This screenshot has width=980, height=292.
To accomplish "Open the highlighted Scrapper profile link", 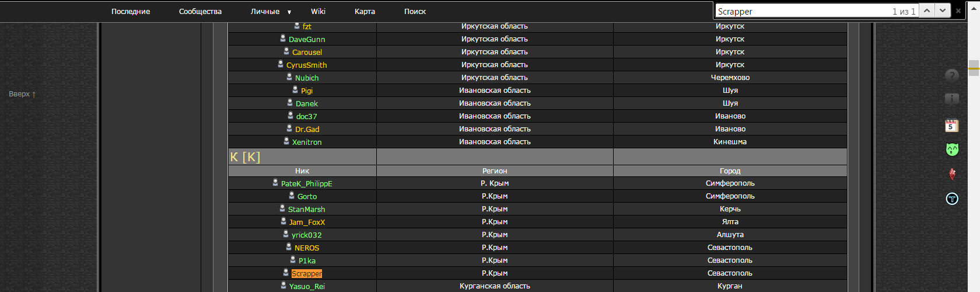I will [x=307, y=273].
